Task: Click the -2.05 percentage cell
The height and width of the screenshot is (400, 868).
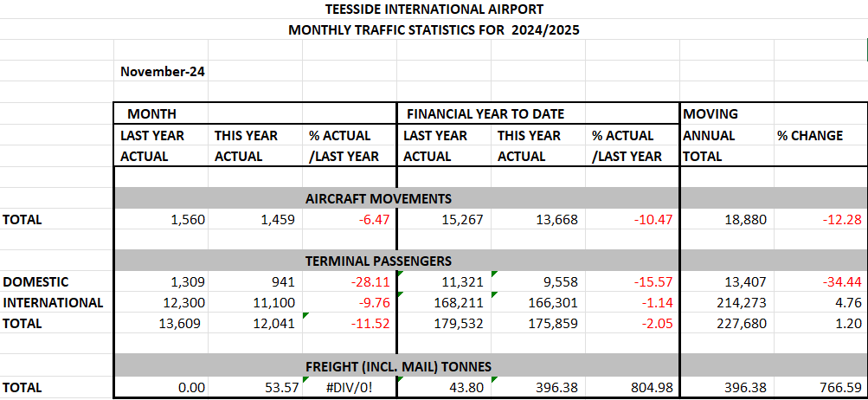Action: 633,324
